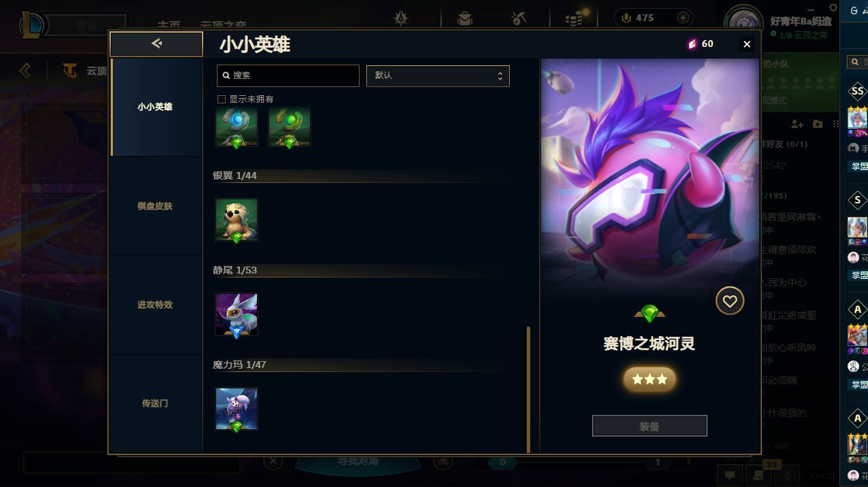Select the blue orb river sprite thumbnail
868x487 pixels.
click(237, 127)
